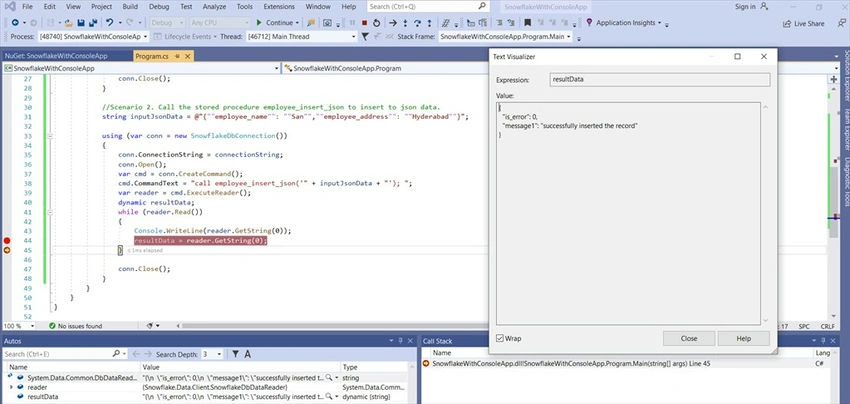Toggle the bookmark icon in toolbar
The height and width of the screenshot is (404, 850).
pos(527,23)
